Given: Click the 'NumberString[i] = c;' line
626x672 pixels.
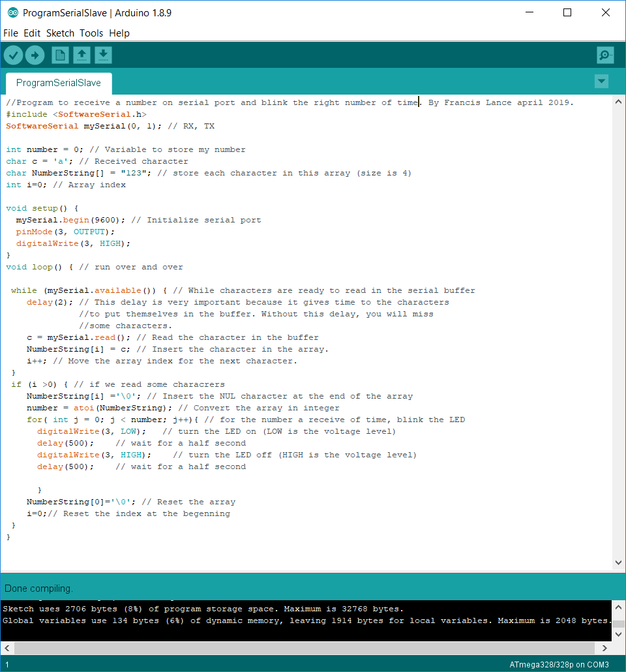Looking at the screenshot, I should click(x=177, y=349).
